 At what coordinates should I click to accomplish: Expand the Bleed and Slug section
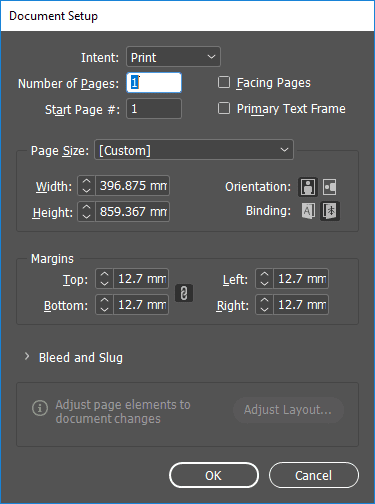(x=27, y=357)
